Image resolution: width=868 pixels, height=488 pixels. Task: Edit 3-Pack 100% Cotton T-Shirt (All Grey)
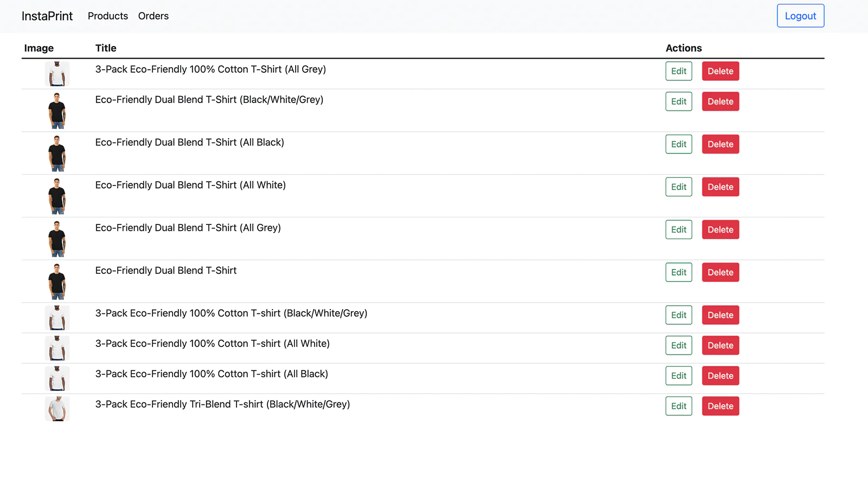click(x=679, y=71)
